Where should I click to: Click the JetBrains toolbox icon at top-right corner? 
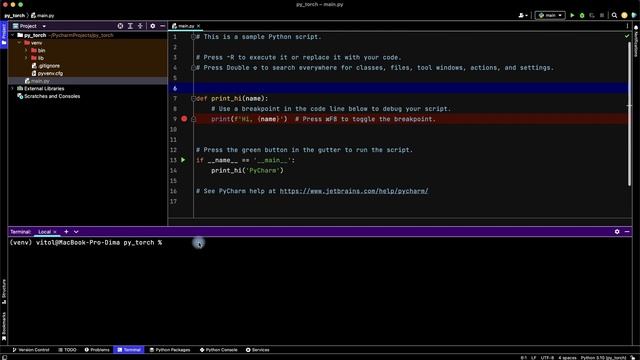634,16
